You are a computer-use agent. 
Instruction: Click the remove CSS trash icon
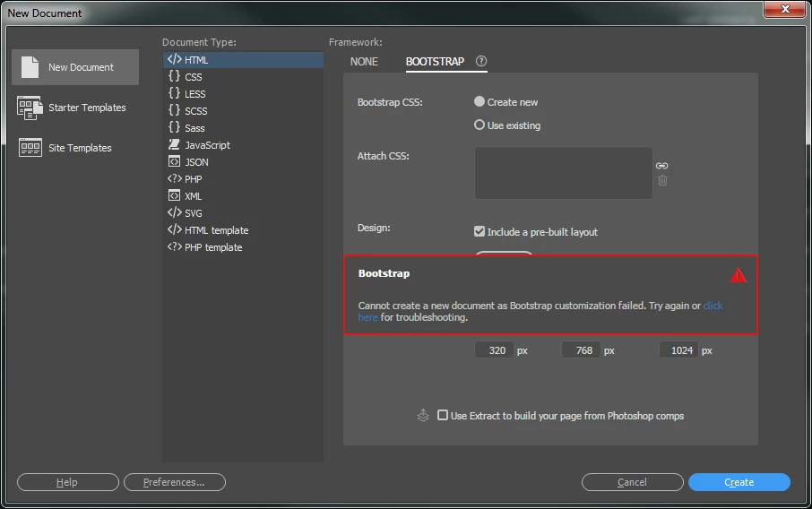click(x=662, y=180)
